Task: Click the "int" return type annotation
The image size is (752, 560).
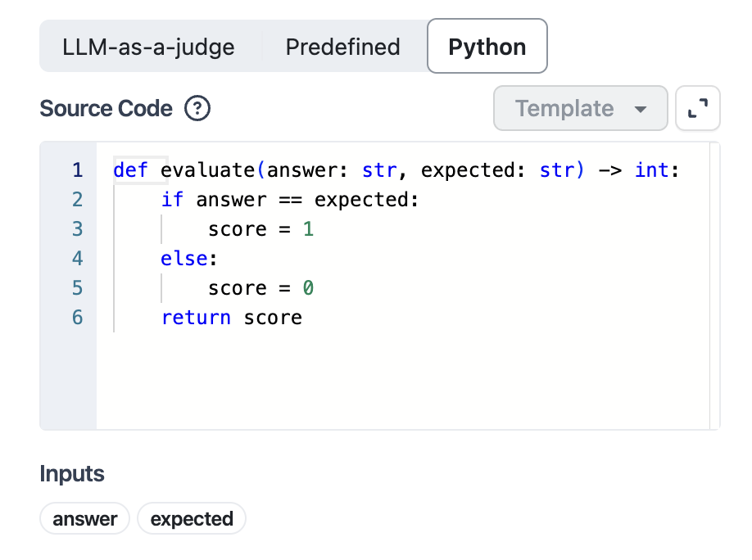Action: pyautogui.click(x=651, y=170)
